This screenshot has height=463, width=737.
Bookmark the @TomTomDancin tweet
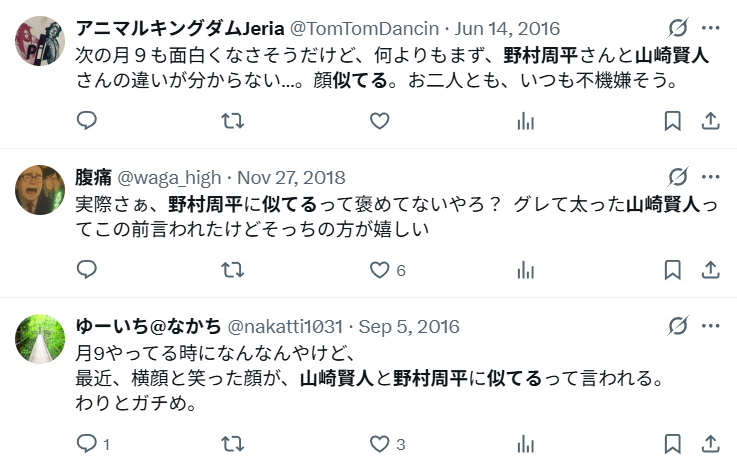tap(673, 121)
